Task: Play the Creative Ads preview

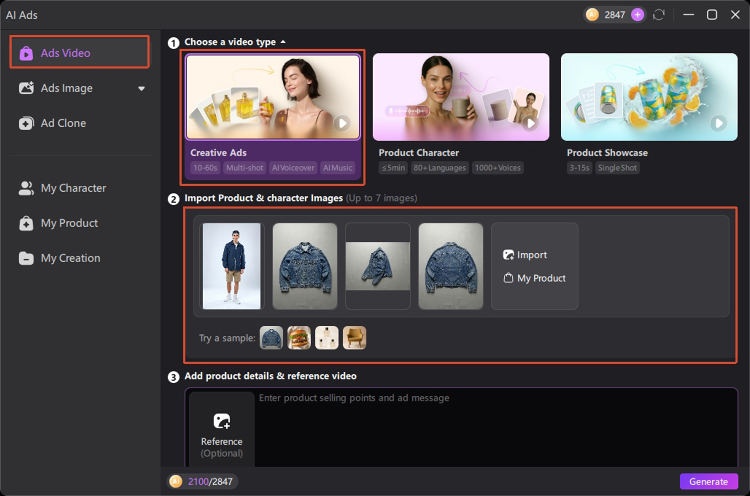Action: click(x=342, y=123)
